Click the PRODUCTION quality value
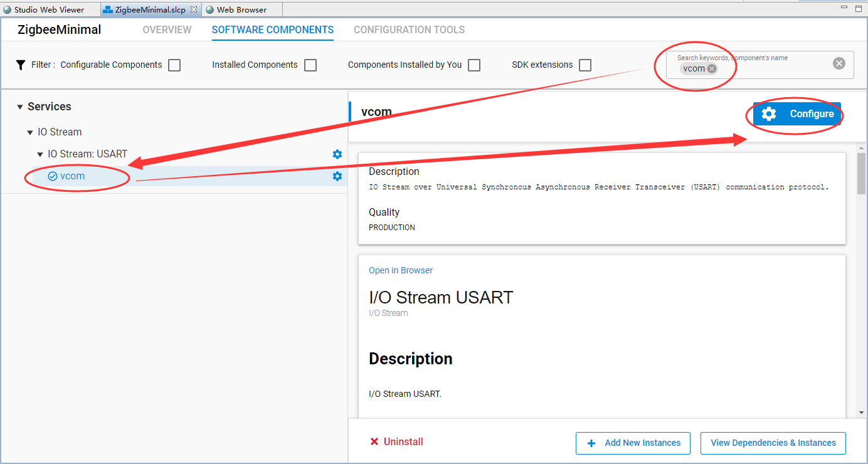The image size is (868, 464). tap(392, 228)
